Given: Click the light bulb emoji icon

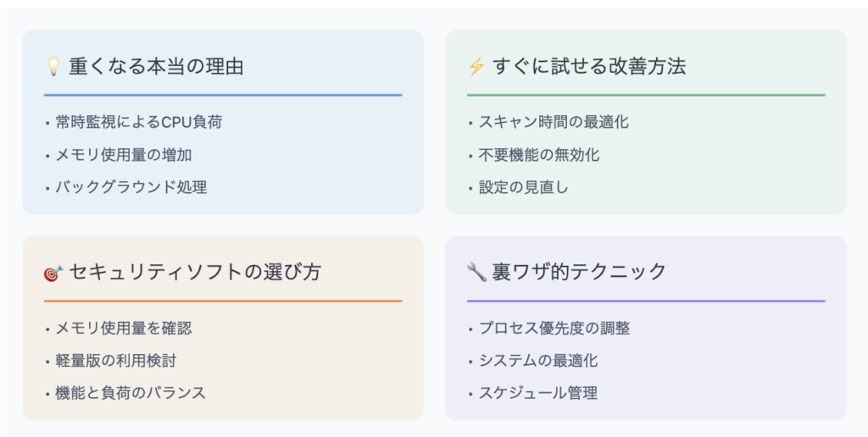Looking at the screenshot, I should click(53, 67).
